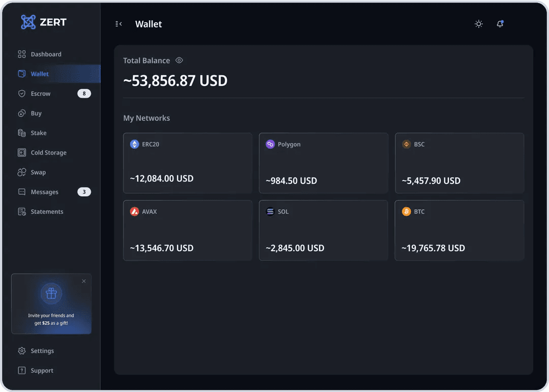549x392 pixels.
Task: Click the BSC network icon
Action: (406, 144)
